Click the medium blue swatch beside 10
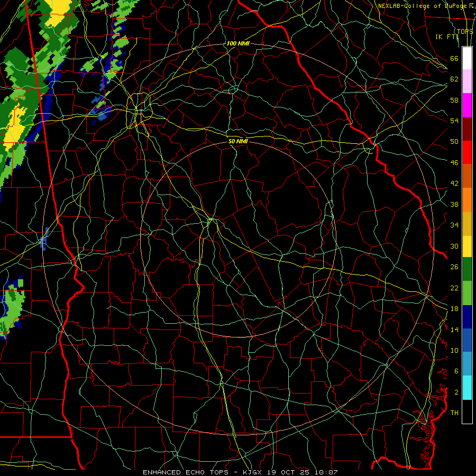The image size is (476, 476). coord(467,340)
